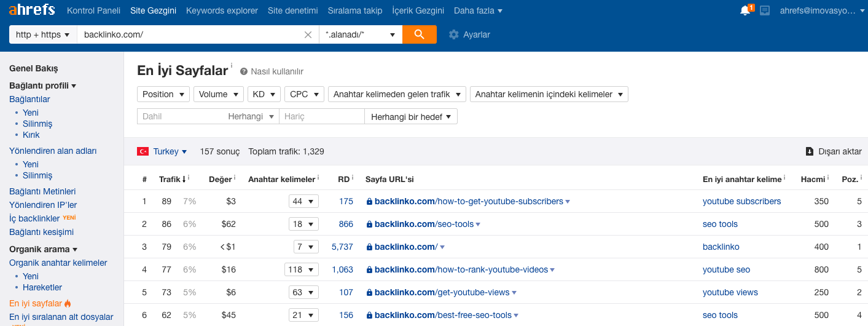Viewport: 868px width, 326px height.
Task: Clear the backlinko.com/ search field with X
Action: tap(308, 34)
